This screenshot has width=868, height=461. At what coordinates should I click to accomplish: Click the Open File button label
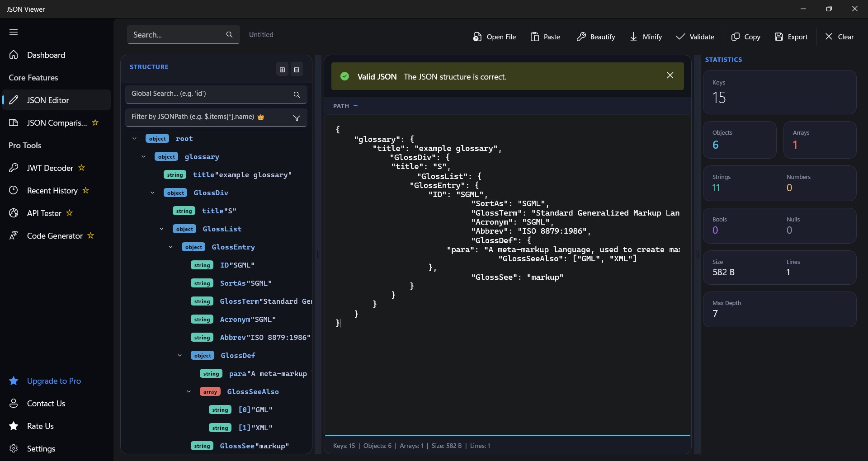pyautogui.click(x=501, y=37)
